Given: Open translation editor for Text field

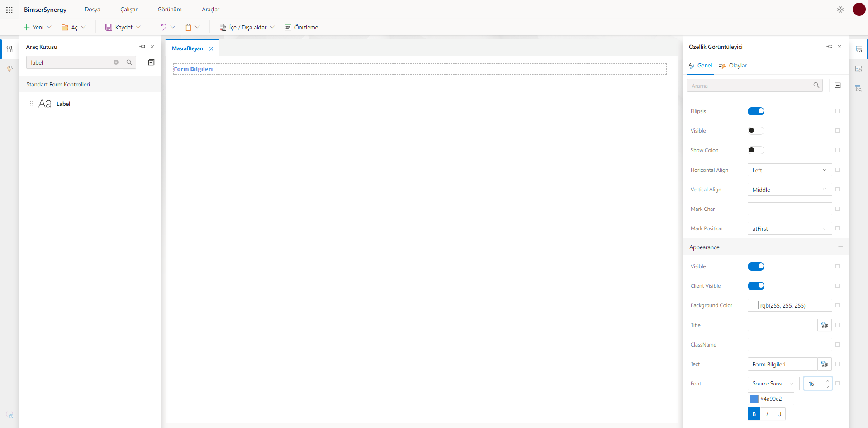Looking at the screenshot, I should pos(825,364).
